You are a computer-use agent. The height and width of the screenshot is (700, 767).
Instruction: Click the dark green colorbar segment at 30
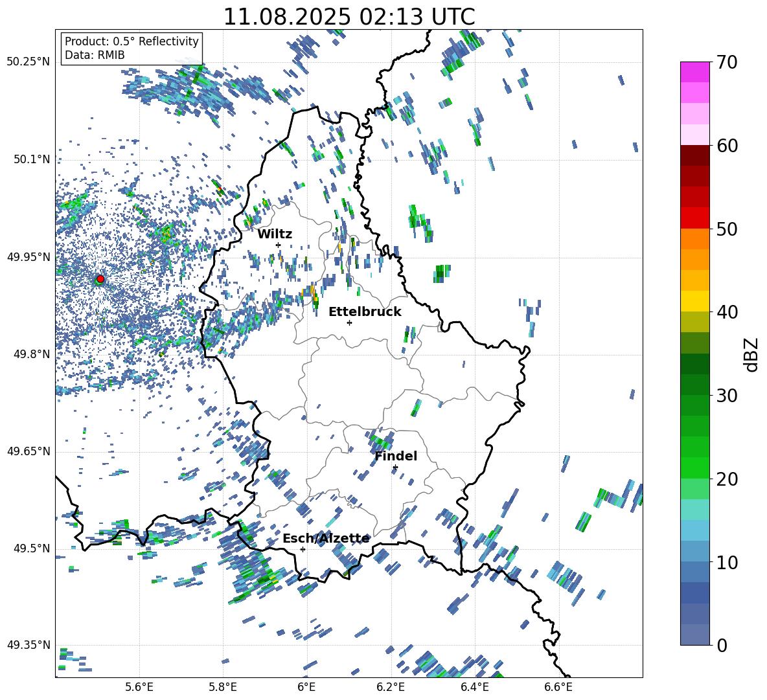[x=695, y=384]
